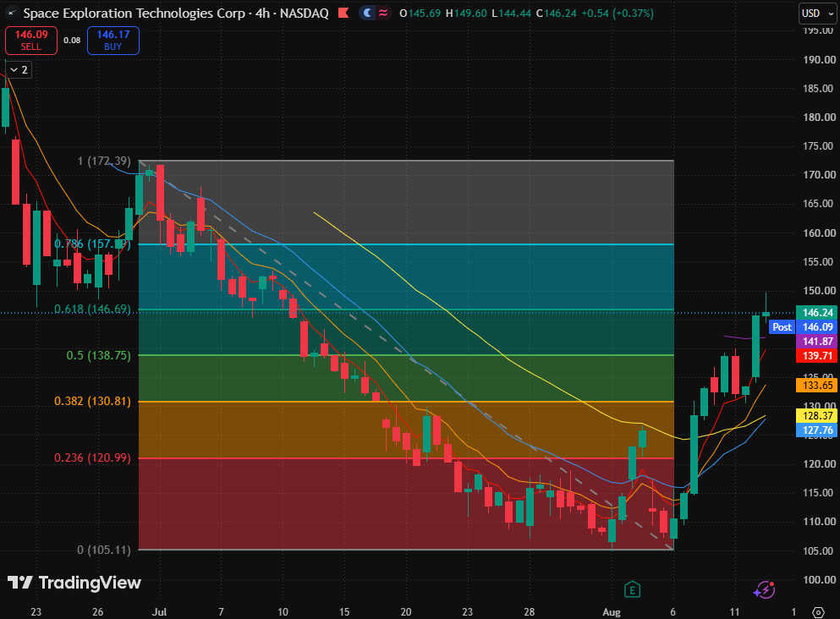Select the Fib level label 0.236 (120.99)
The image size is (840, 619).
(x=93, y=457)
